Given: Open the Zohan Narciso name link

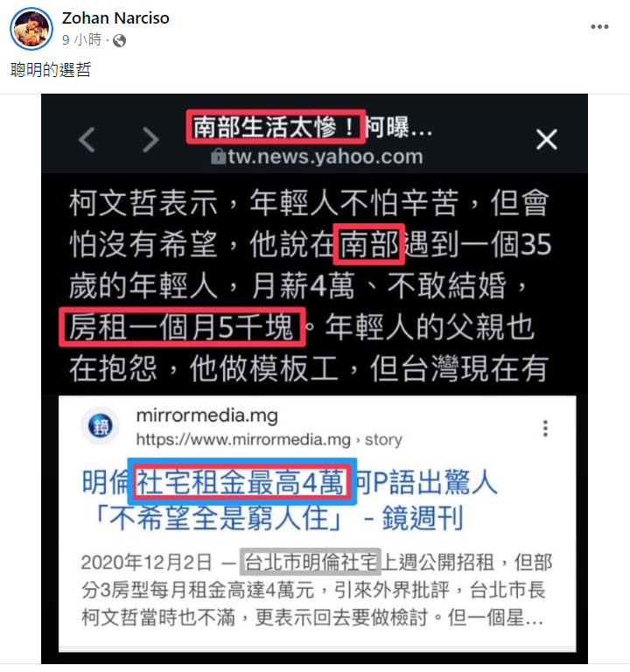Looking at the screenshot, I should (x=115, y=18).
